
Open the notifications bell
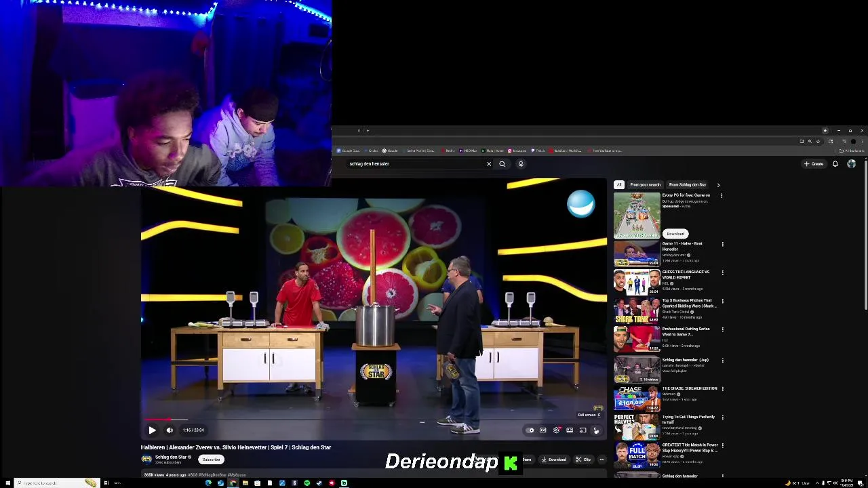(835, 163)
